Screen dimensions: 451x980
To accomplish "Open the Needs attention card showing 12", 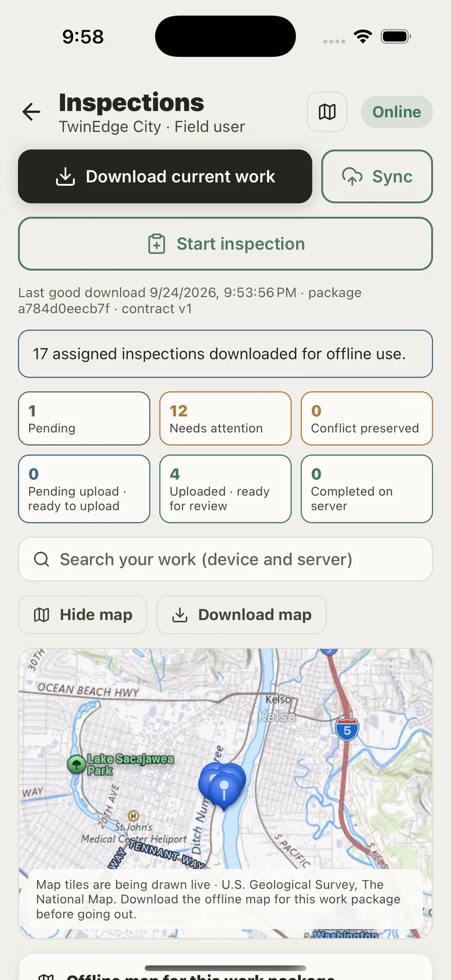I will 225,418.
